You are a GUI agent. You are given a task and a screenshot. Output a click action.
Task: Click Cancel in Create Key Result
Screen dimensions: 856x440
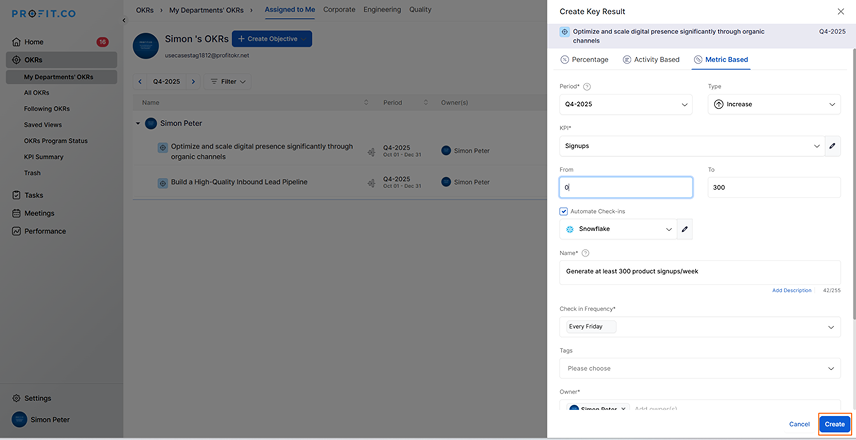point(799,424)
